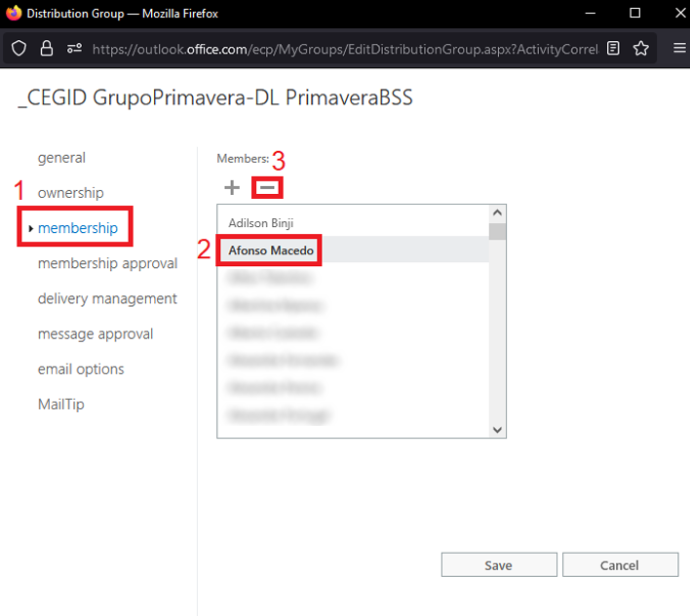Click the Save button
Screen dimensions: 690x616
pyautogui.click(x=499, y=565)
